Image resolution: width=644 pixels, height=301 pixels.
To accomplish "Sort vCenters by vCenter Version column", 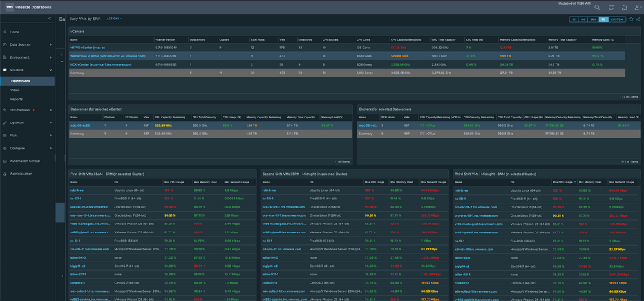I will tap(165, 39).
